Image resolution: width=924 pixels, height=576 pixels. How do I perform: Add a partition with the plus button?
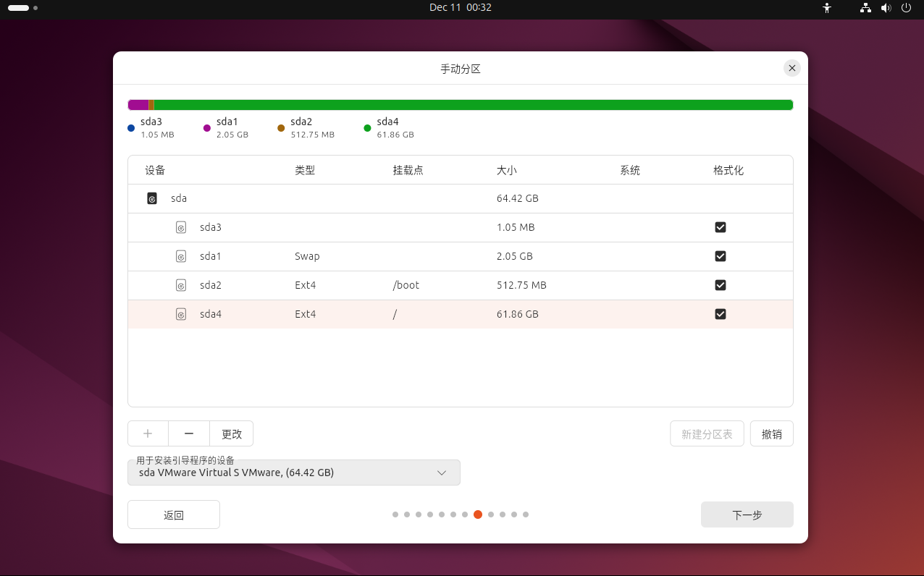(148, 433)
